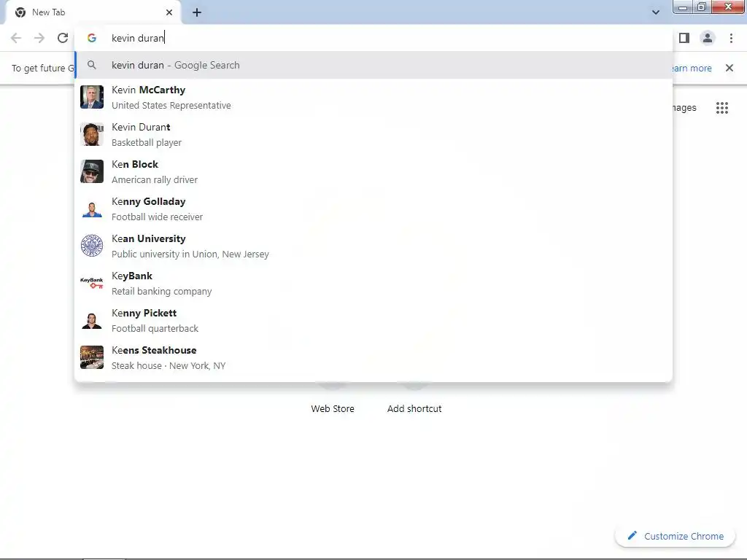Click Kevin Durant's photo thumbnail
The height and width of the screenshot is (560, 747).
[x=92, y=134]
